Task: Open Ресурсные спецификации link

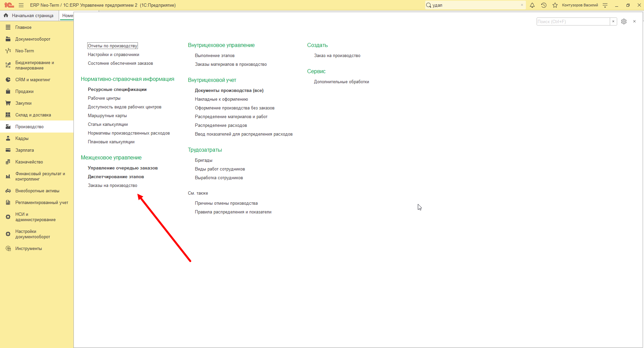Action: [x=117, y=89]
